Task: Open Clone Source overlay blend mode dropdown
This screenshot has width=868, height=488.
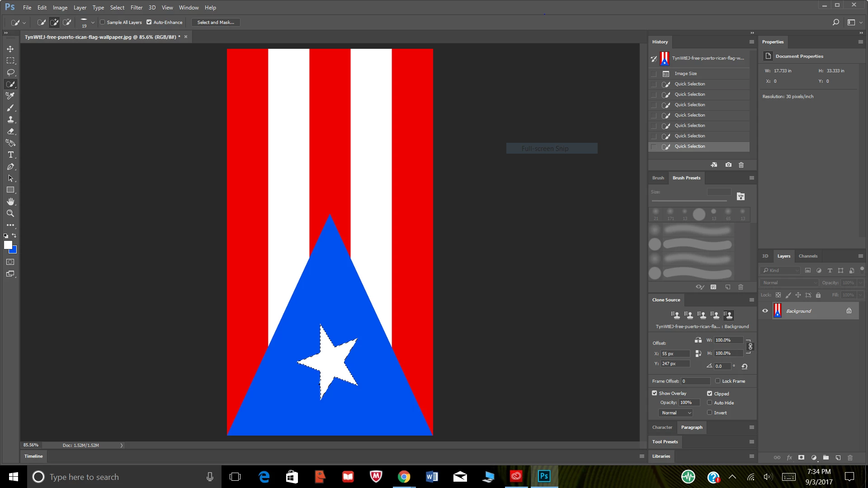Action: 676,413
